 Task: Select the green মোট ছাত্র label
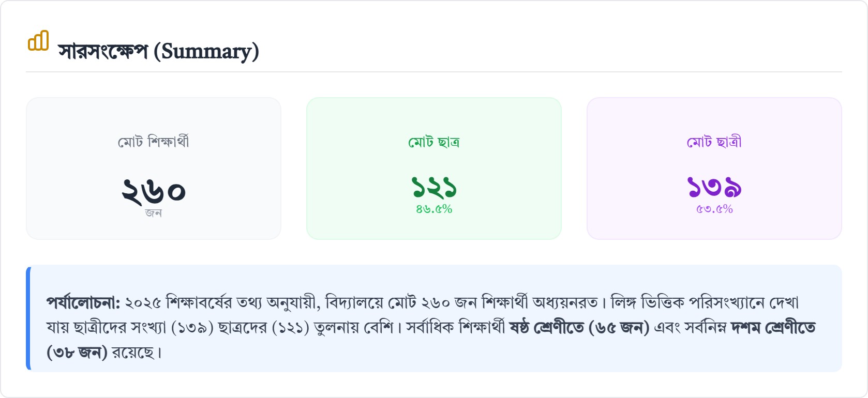[433, 142]
